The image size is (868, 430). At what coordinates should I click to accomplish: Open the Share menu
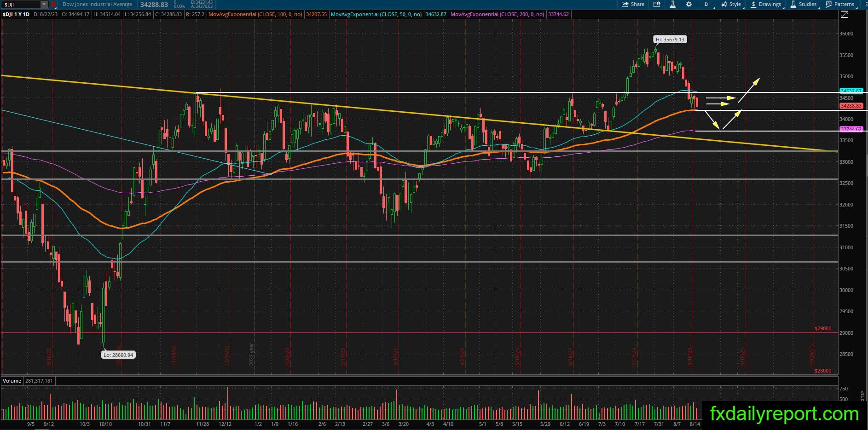tap(633, 4)
